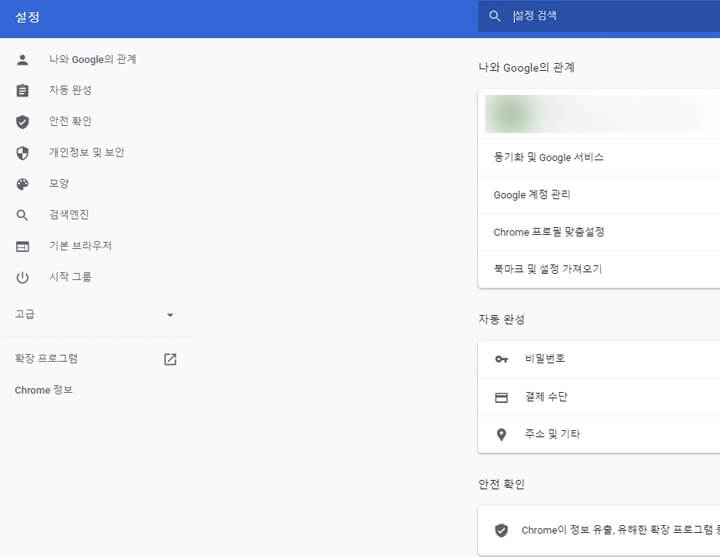Open 결제 수단 settings row
The width and height of the screenshot is (720, 557).
[x=599, y=397]
